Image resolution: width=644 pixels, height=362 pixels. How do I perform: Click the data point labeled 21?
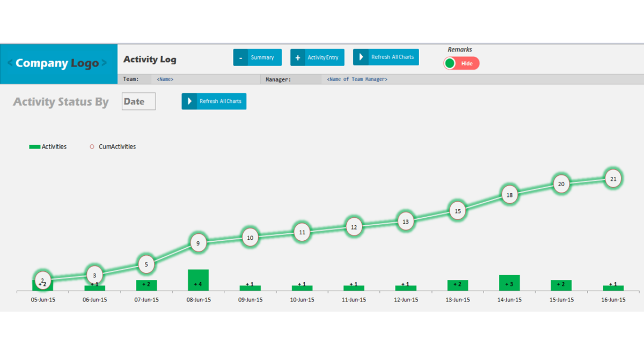tap(613, 179)
